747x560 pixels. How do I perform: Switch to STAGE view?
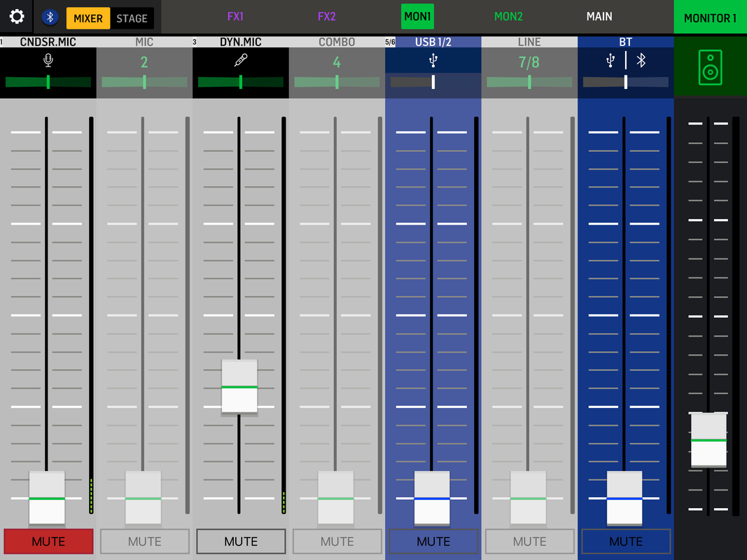132,18
